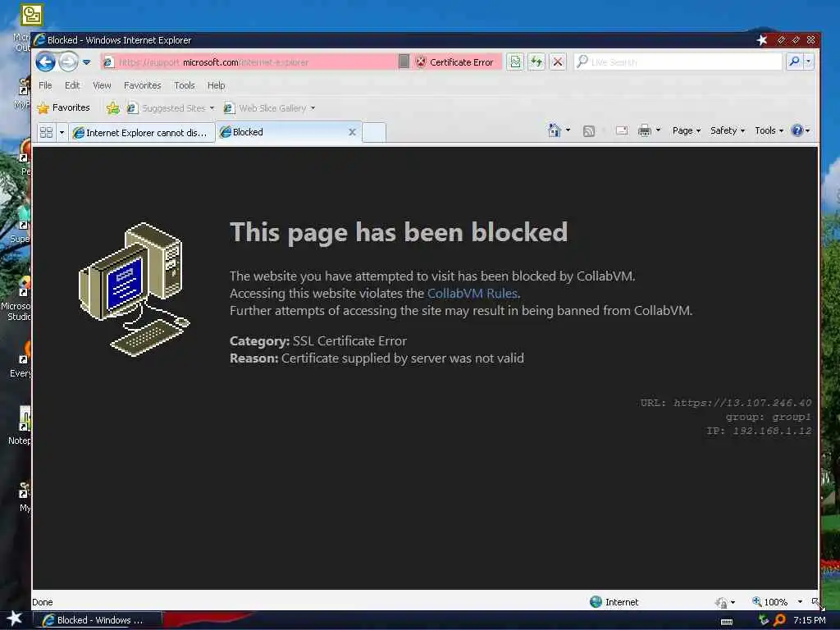Click 'This page has been blocked' heading
Screen dimensions: 840x630
399,232
